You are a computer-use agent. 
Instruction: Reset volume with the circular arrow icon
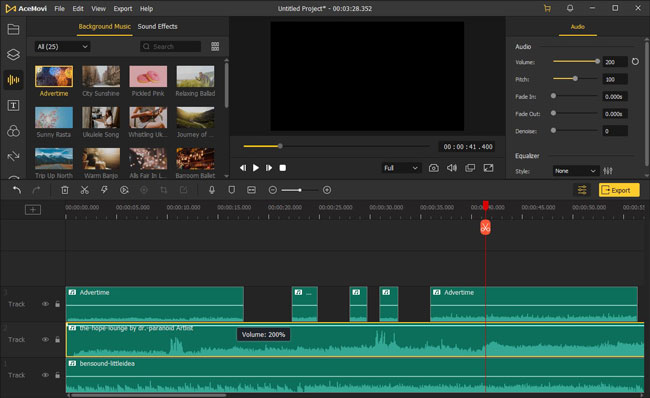tap(635, 62)
